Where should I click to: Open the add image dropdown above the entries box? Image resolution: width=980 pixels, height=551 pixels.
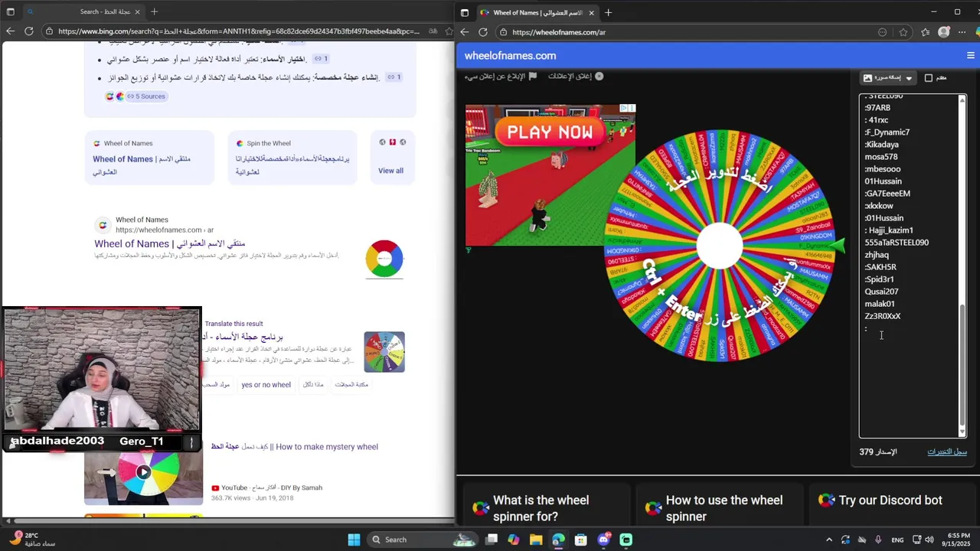888,78
